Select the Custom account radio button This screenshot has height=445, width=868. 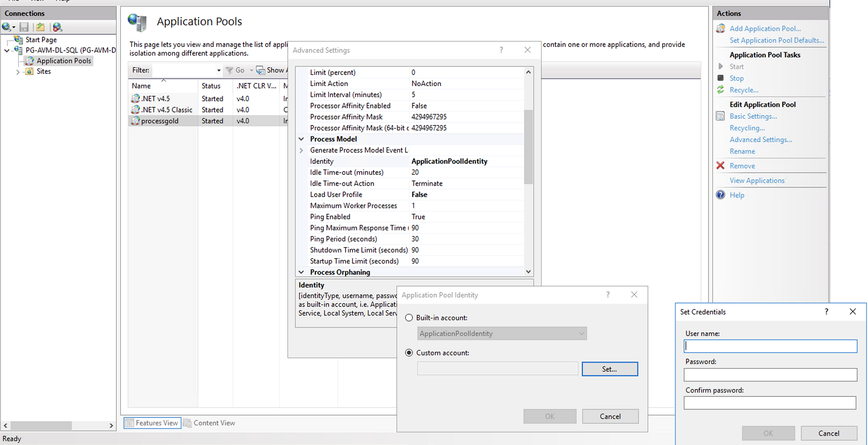(409, 353)
